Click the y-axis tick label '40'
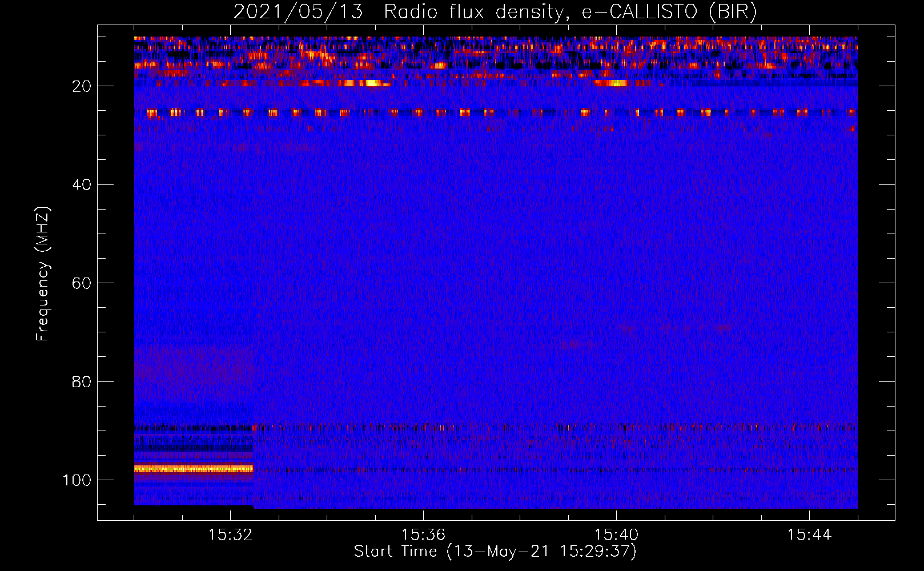This screenshot has width=924, height=571. click(82, 184)
